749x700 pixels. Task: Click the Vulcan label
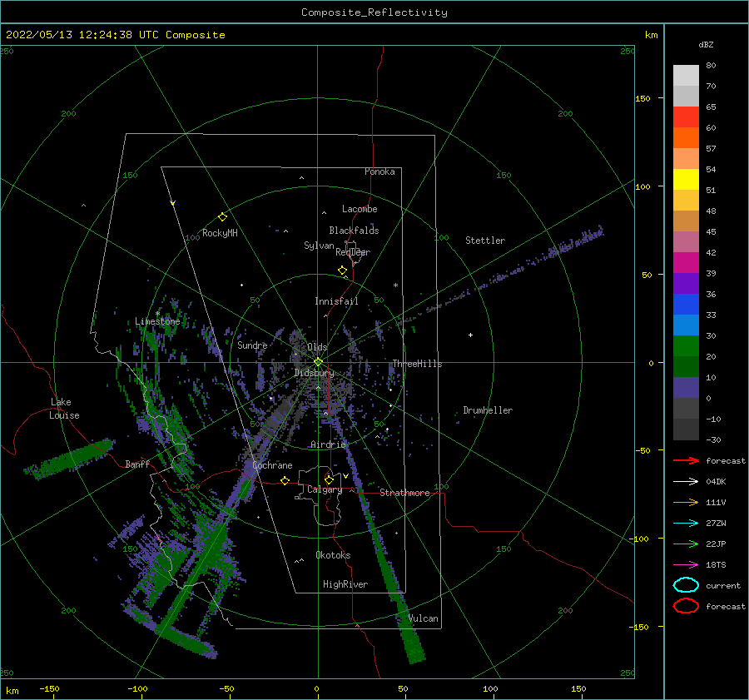pyautogui.click(x=423, y=618)
